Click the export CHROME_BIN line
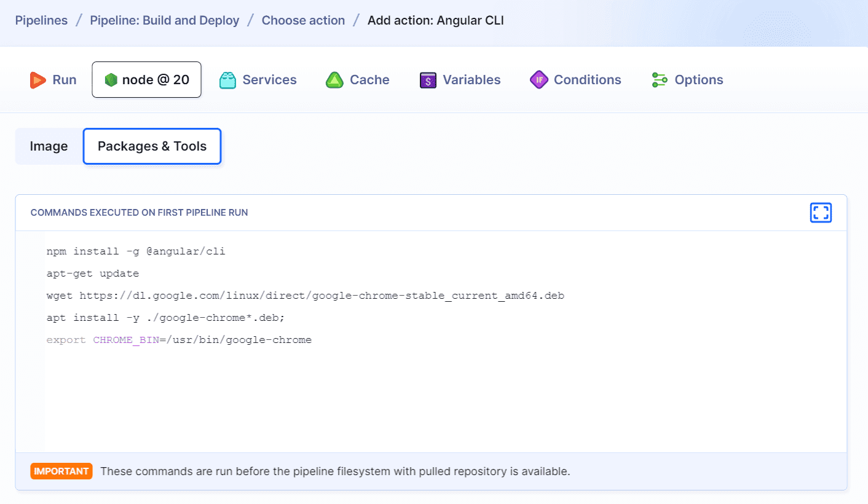Image resolution: width=868 pixels, height=504 pixels. click(179, 340)
